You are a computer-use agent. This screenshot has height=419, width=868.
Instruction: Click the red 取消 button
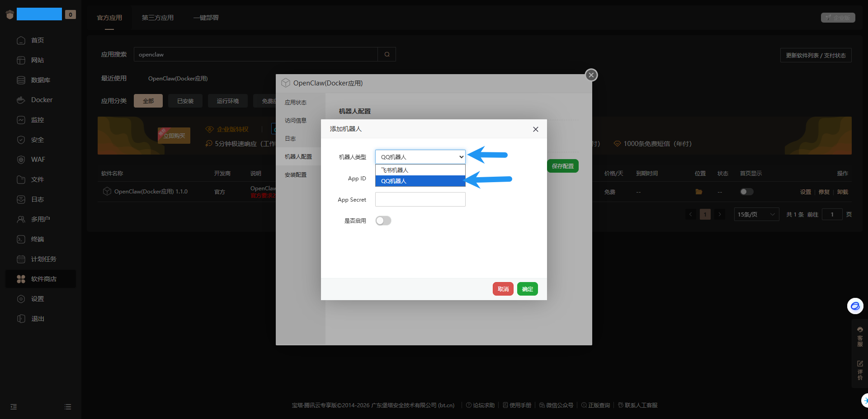pos(503,289)
